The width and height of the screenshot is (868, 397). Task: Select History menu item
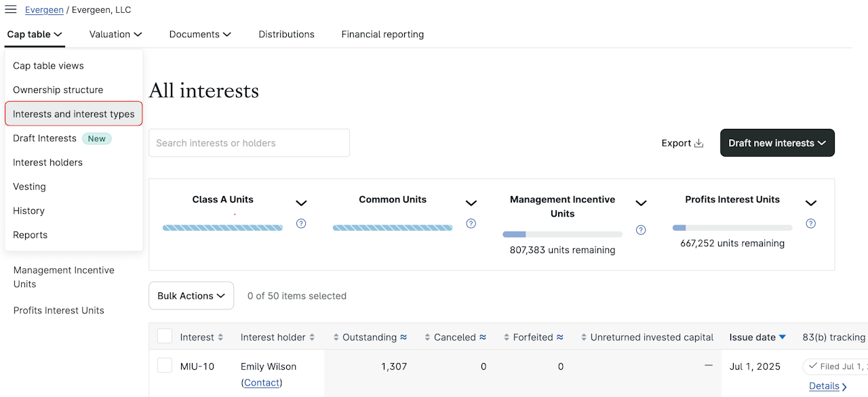(x=73, y=211)
